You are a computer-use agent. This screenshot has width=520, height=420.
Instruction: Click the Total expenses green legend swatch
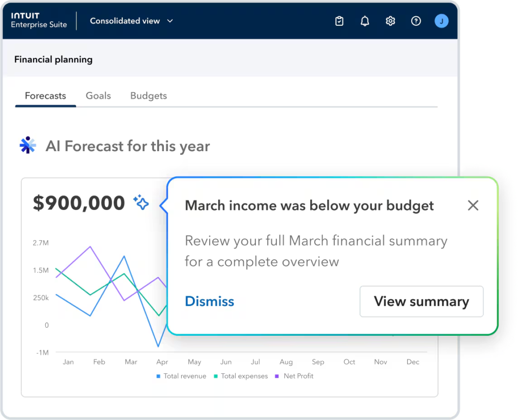tap(215, 376)
